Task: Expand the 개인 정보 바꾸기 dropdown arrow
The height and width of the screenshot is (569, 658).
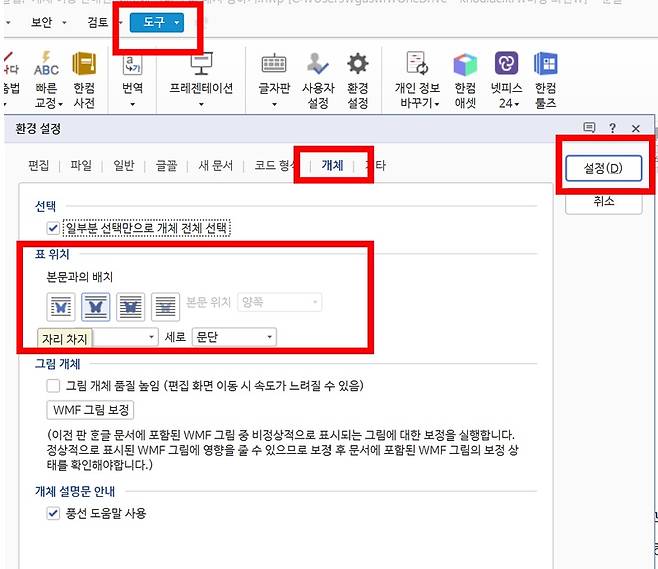Action: click(x=437, y=104)
